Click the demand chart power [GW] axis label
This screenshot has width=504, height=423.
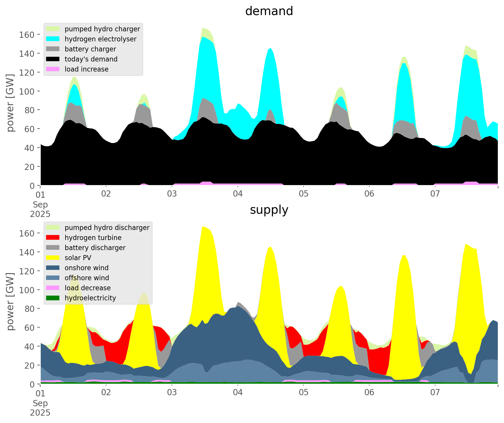pyautogui.click(x=10, y=103)
